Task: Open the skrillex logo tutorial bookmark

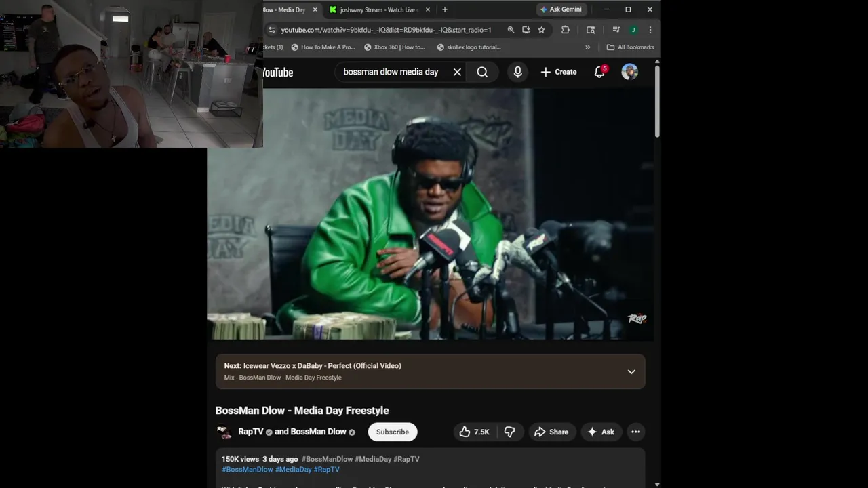Action: (x=469, y=47)
